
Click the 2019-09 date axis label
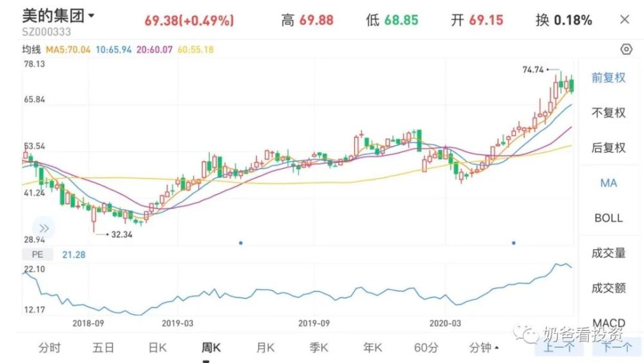pyautogui.click(x=314, y=324)
